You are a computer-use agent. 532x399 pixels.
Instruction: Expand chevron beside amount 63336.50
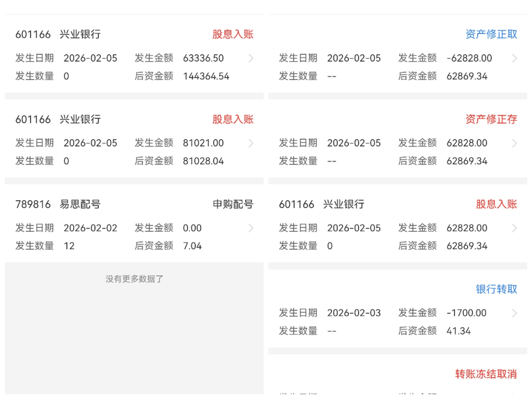point(251,58)
